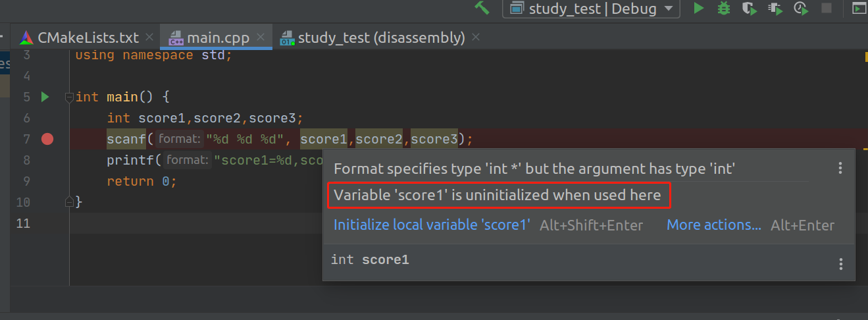Screen dimensions: 868x320
Task: Click 'Initialize local variable score1' quick fix
Action: point(432,225)
